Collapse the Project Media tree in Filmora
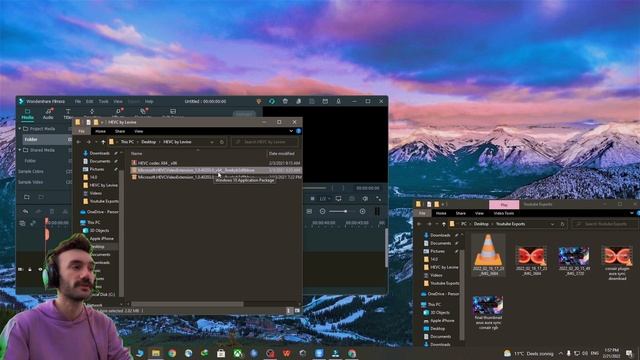The width and height of the screenshot is (640, 360). click(x=20, y=129)
